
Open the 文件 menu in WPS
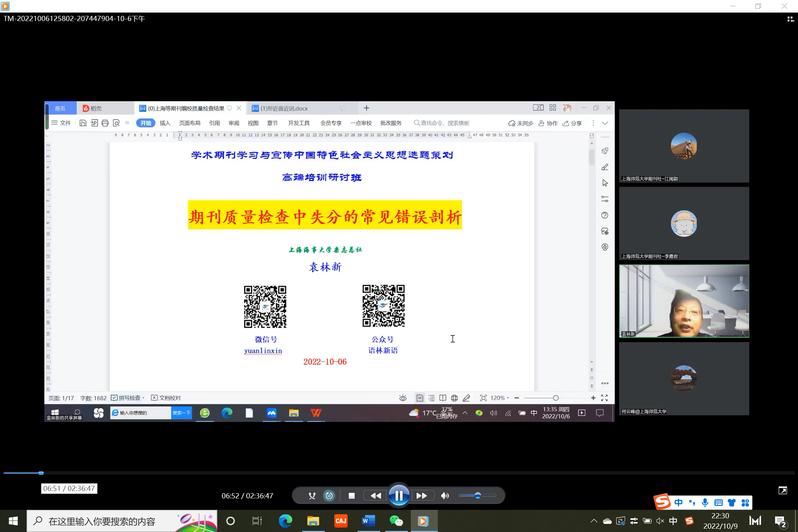61,123
